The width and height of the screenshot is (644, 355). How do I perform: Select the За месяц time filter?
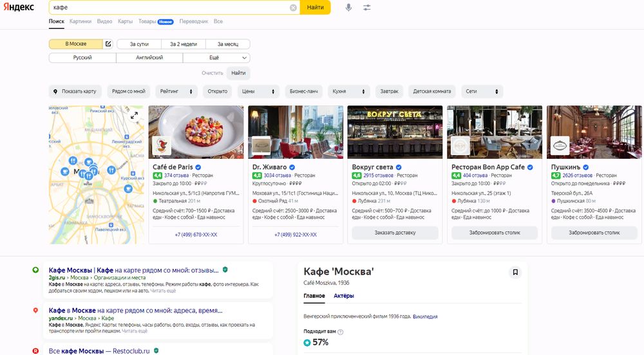tap(227, 44)
